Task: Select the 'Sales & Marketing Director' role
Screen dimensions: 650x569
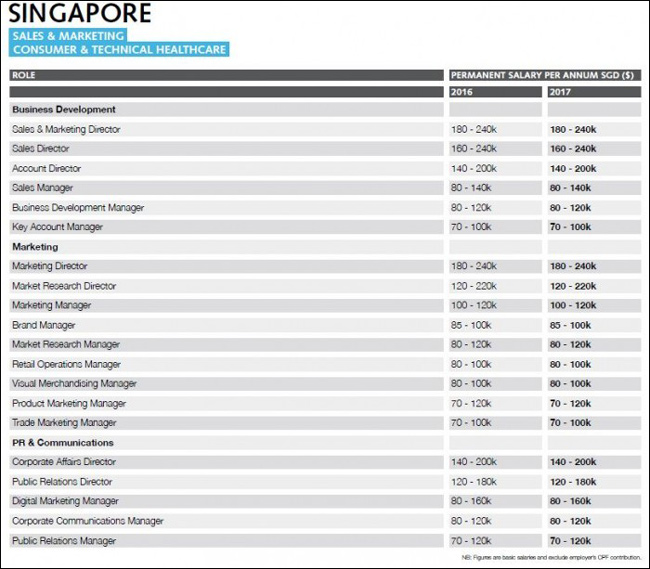Action: coord(66,129)
